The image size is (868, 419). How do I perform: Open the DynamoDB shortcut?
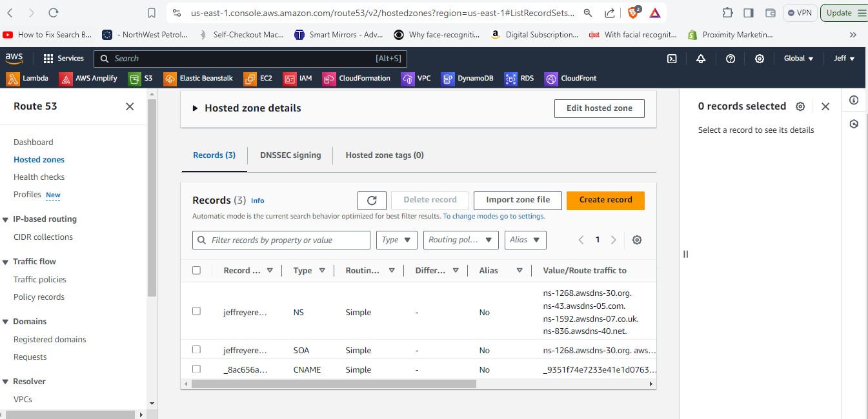point(468,79)
